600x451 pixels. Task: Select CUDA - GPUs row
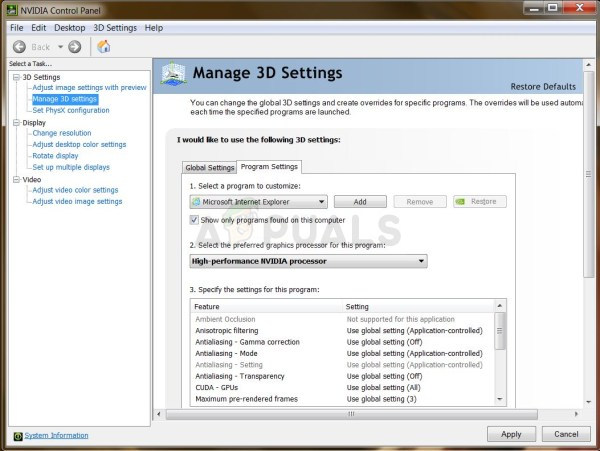tap(342, 388)
